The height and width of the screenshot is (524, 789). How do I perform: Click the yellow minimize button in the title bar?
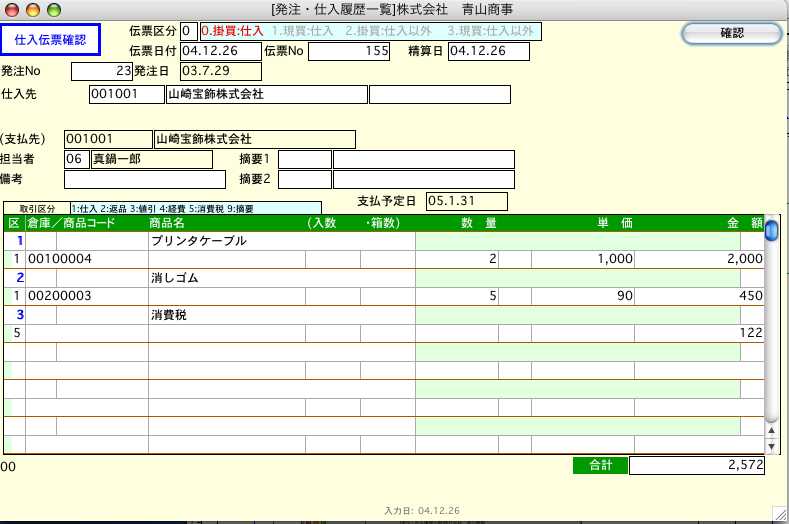coord(33,9)
